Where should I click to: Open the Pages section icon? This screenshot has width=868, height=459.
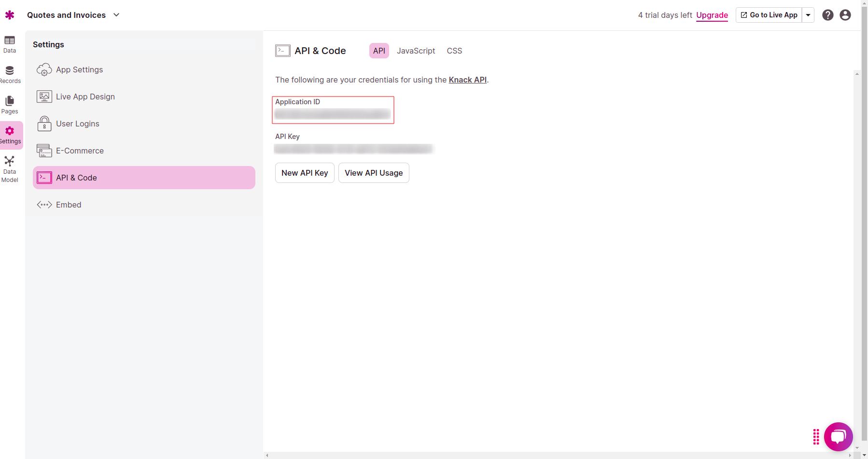point(10,101)
